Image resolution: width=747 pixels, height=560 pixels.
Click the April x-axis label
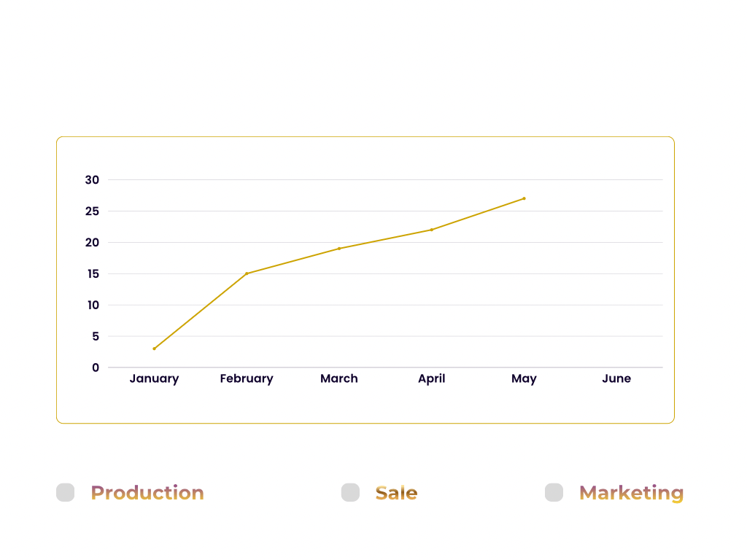432,378
